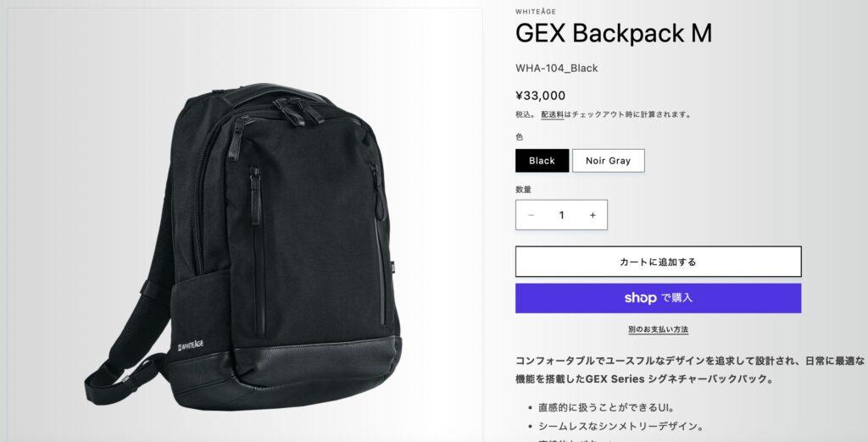Open the 配送料 shipping policy link

553,114
